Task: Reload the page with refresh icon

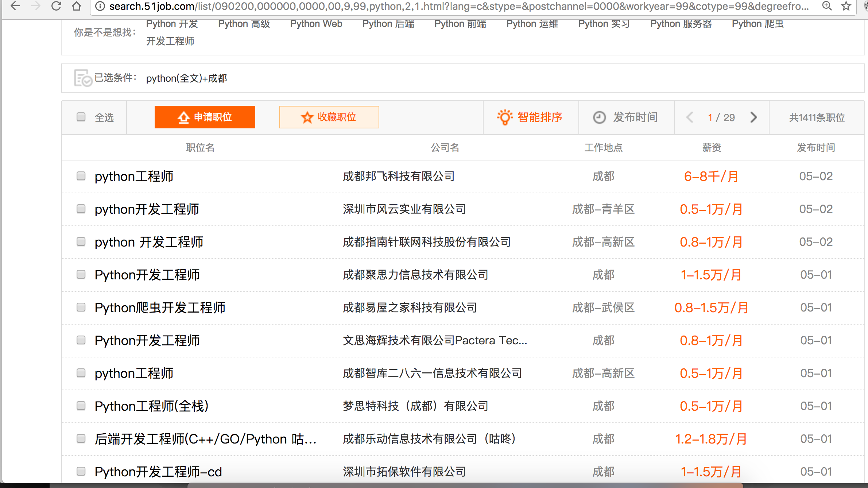Action: [x=56, y=6]
